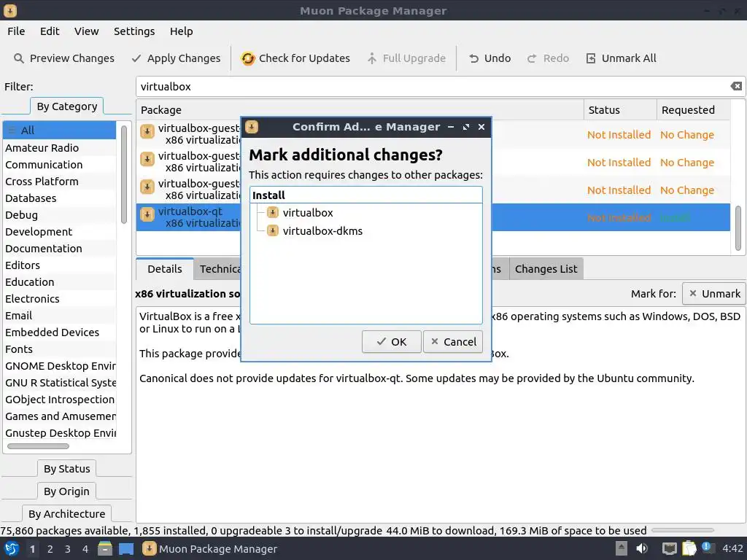The image size is (747, 560).
Task: Click the Requested column header
Action: (x=693, y=110)
